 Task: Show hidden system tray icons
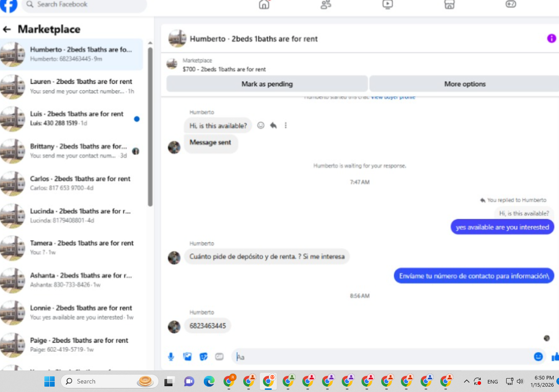466,381
